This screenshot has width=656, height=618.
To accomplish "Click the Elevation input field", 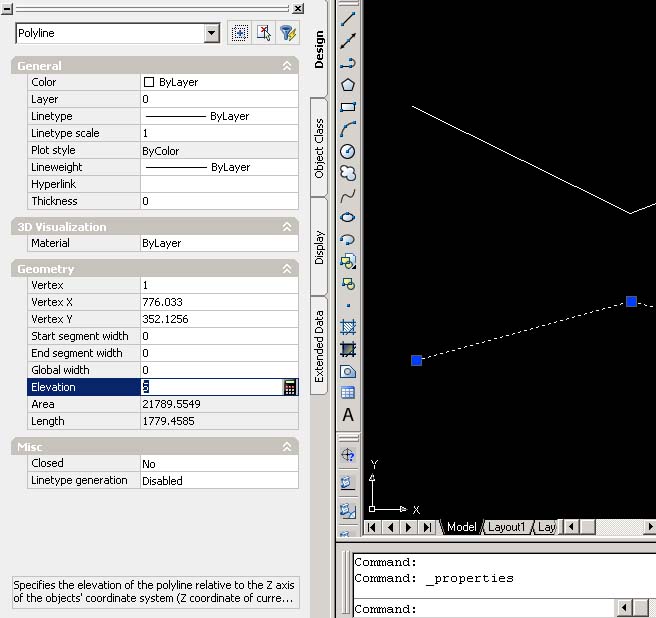I will (212, 387).
